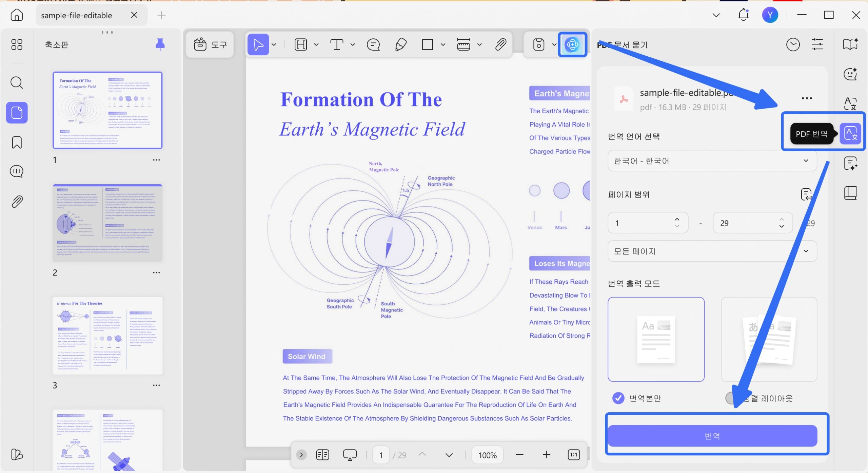Open the chat history clock icon
This screenshot has width=868, height=473.
coord(793,44)
